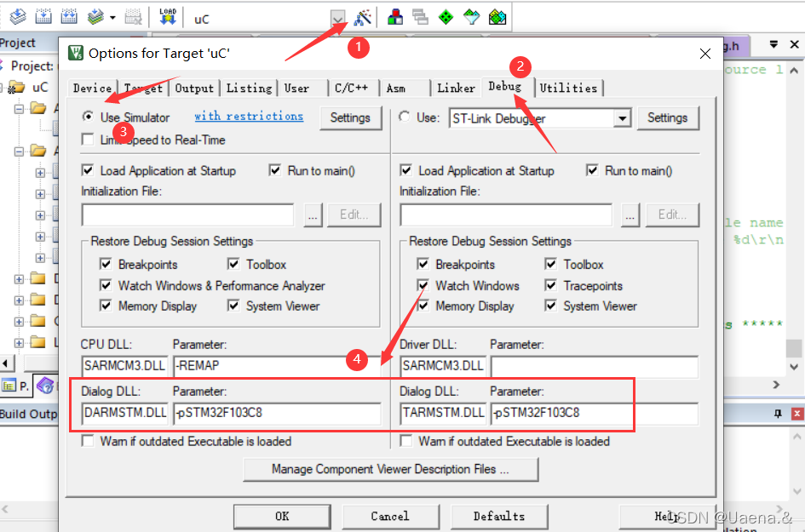Click Settings button next to Use Simulator
This screenshot has width=805, height=532.
click(350, 118)
